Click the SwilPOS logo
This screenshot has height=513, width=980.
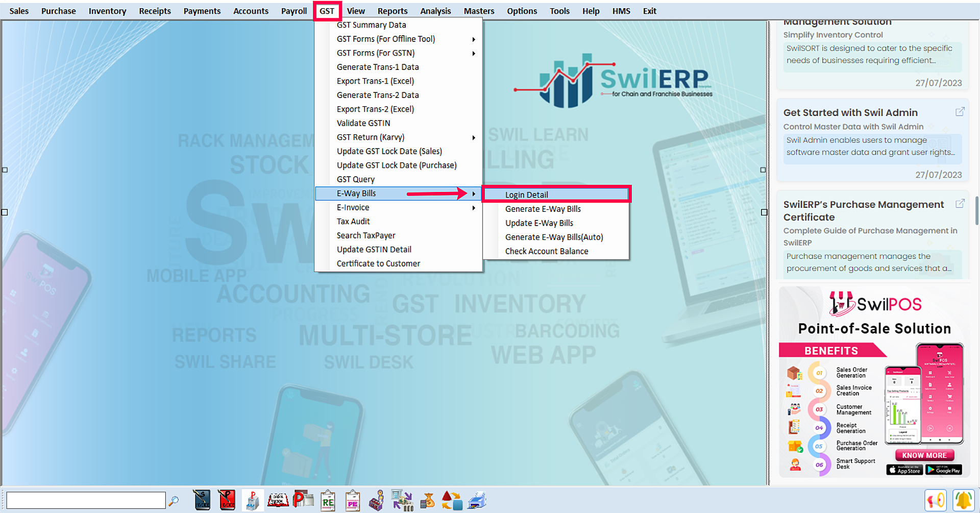pos(875,304)
